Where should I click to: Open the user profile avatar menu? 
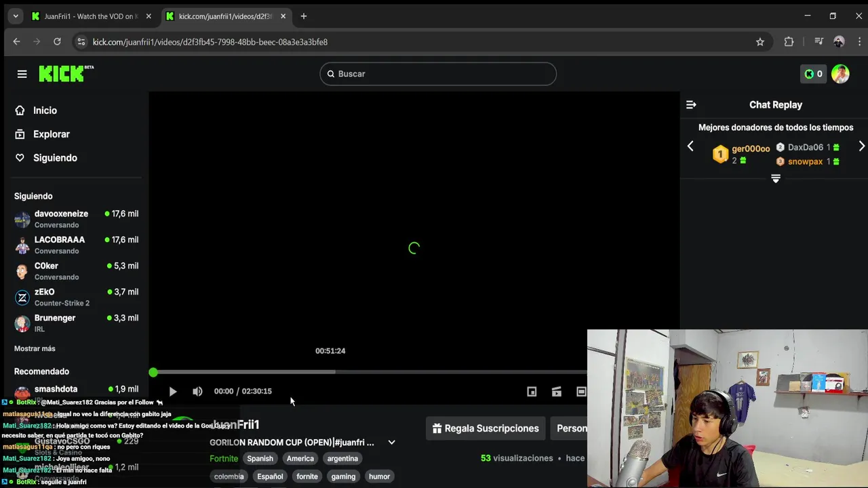840,74
